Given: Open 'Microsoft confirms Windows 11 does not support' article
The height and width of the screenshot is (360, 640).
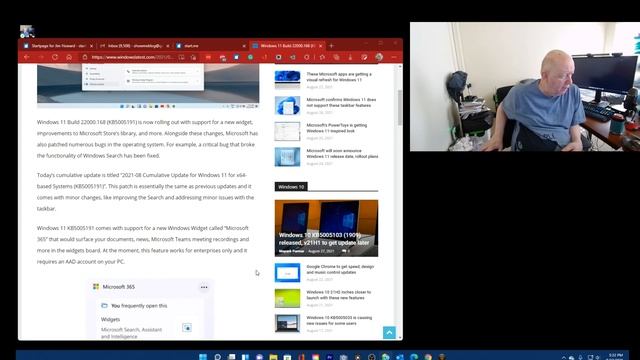Looking at the screenshot, I should (341, 102).
